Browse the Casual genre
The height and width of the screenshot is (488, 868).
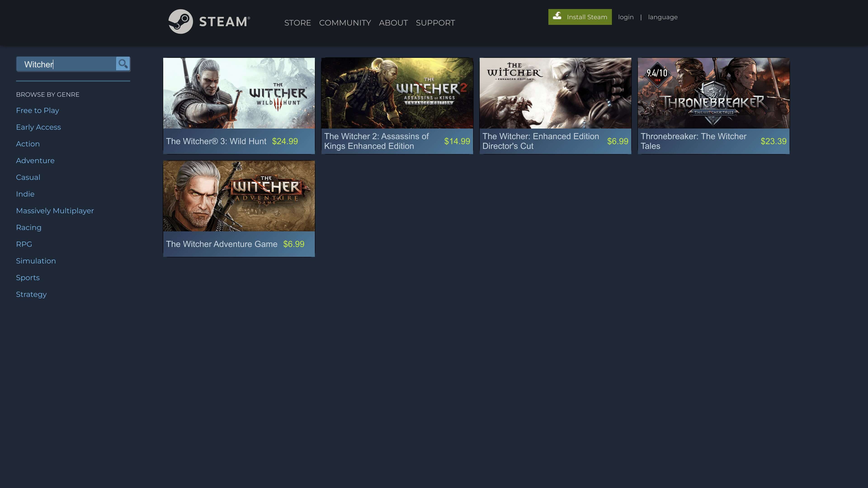[x=28, y=178]
